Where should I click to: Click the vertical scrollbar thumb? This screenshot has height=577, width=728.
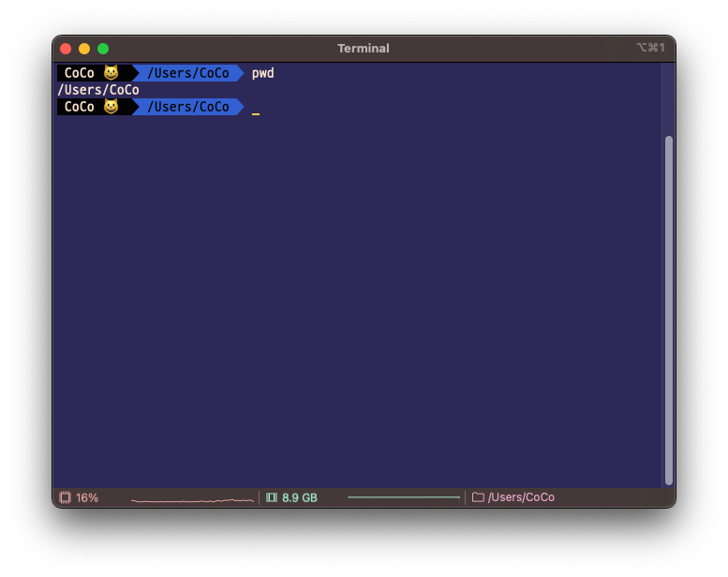(669, 310)
